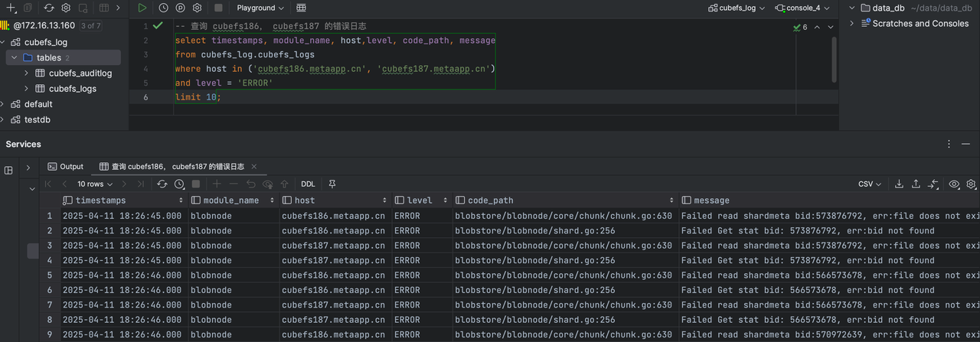Click the submit up-arrow icon

284,184
